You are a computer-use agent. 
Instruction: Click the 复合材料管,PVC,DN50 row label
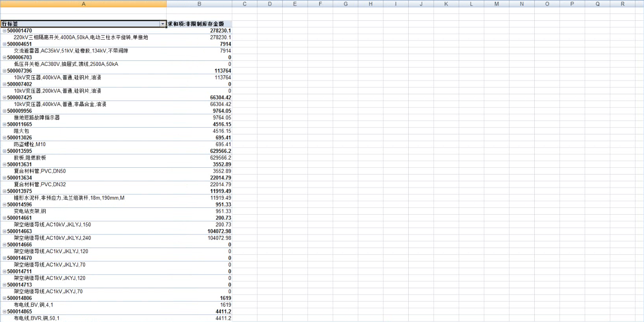click(x=40, y=171)
